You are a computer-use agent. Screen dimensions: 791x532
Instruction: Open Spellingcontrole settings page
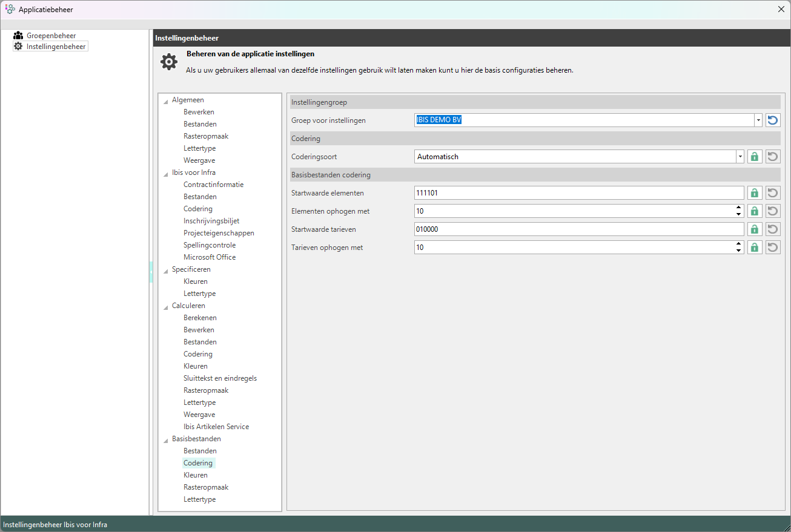tap(210, 245)
